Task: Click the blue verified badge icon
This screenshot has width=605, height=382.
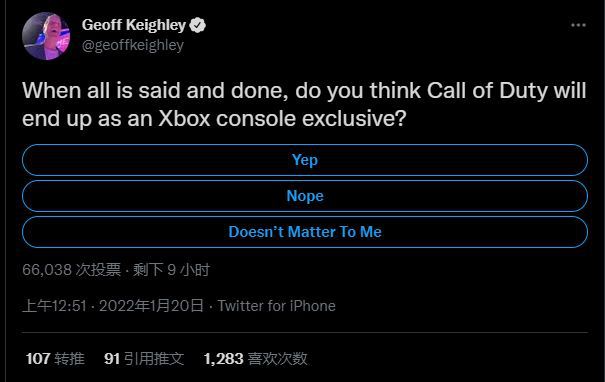Action: [198, 25]
